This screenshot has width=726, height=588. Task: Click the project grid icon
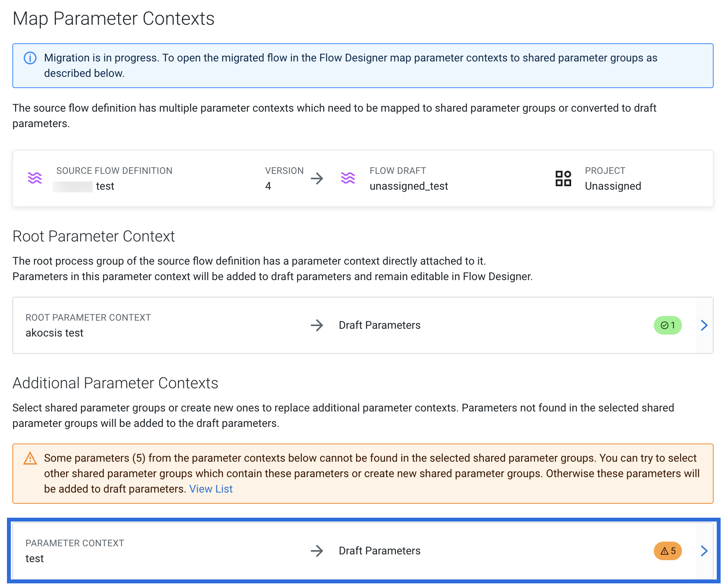[x=563, y=178]
